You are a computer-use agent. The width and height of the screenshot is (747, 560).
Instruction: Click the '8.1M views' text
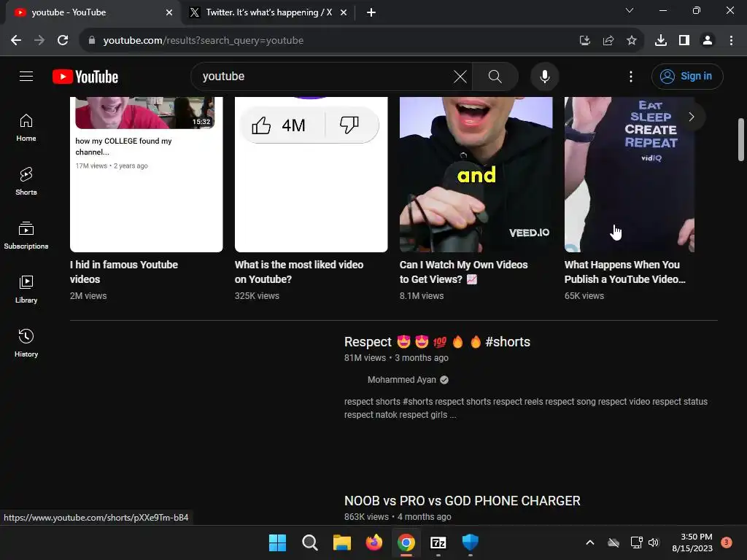pyautogui.click(x=422, y=296)
